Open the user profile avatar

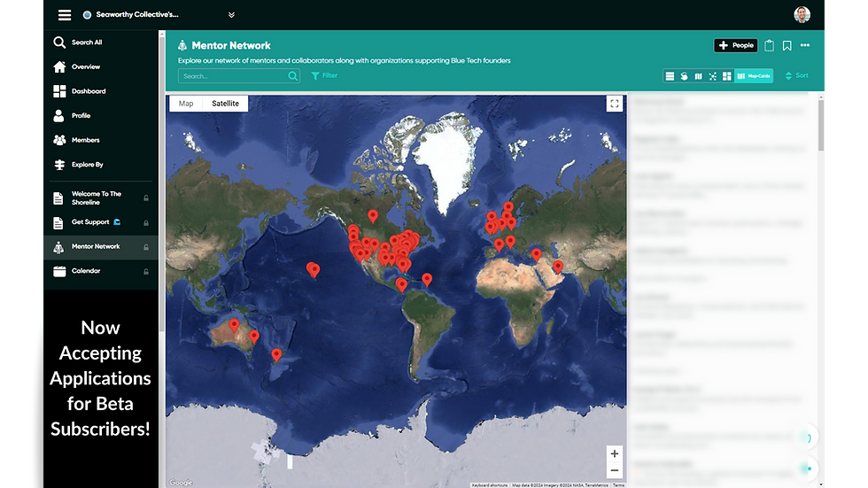[802, 15]
